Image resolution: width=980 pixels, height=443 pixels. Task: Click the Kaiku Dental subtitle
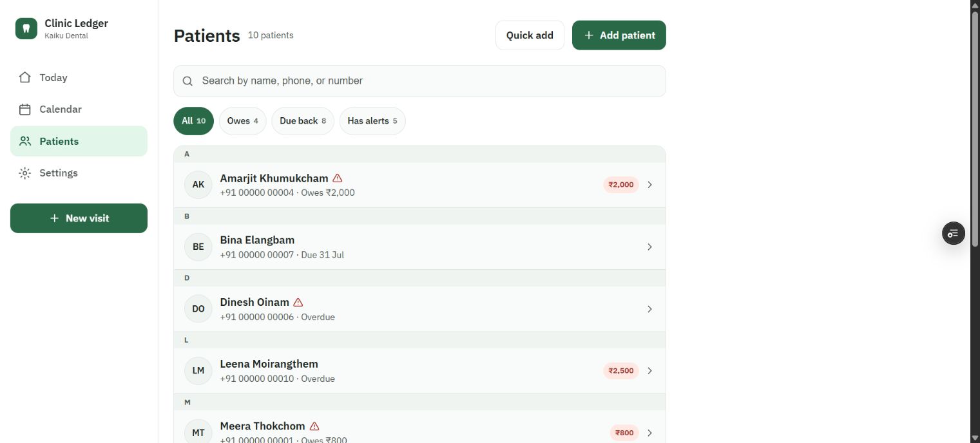coord(66,36)
